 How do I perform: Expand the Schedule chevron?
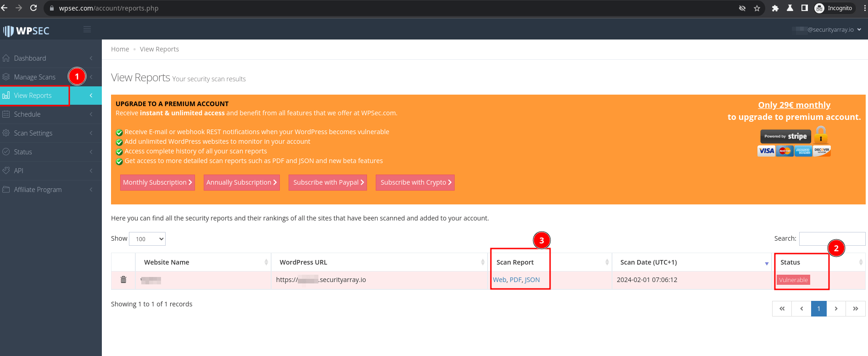[91, 114]
